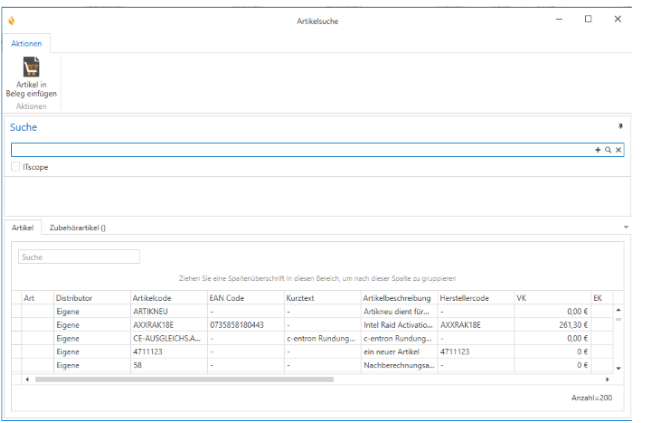Clear the search with the X icon
This screenshot has width=657, height=423.
(618, 149)
